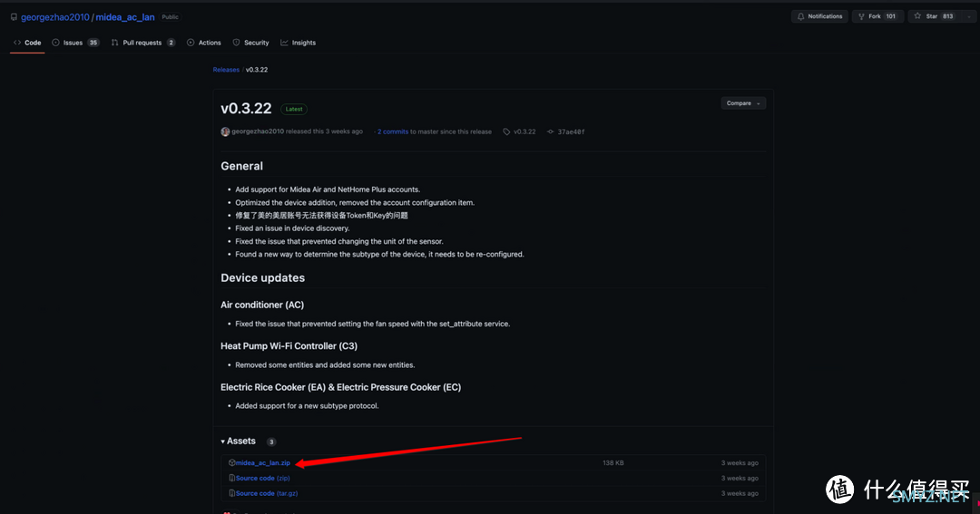Viewport: 980px width, 514px height.
Task: Click the Issues count badge 35
Action: (93, 43)
